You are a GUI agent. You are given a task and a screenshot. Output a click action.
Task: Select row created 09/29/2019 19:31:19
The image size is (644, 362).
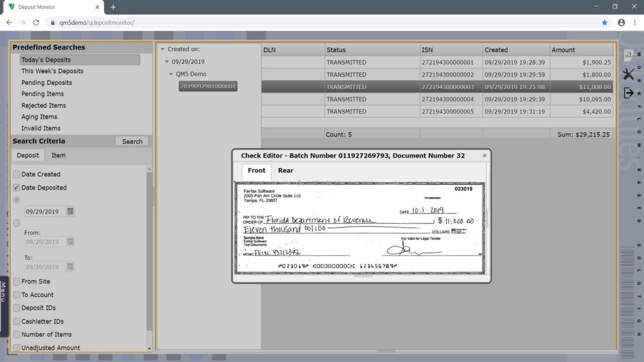pyautogui.click(x=437, y=112)
